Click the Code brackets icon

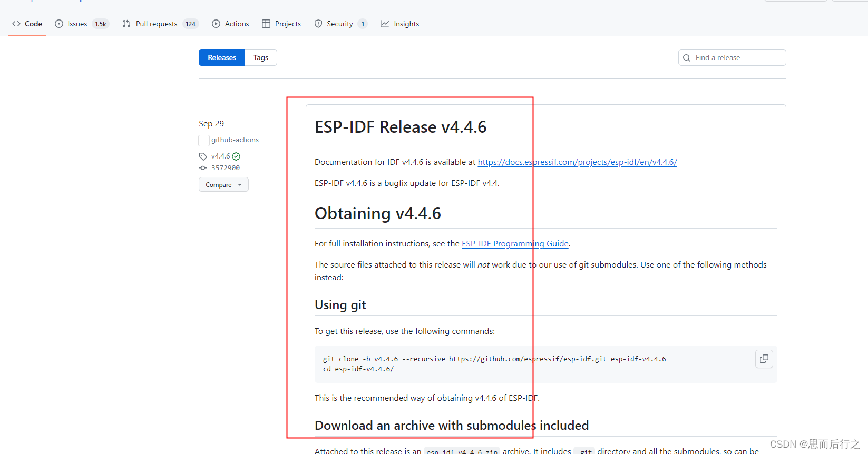(x=16, y=24)
